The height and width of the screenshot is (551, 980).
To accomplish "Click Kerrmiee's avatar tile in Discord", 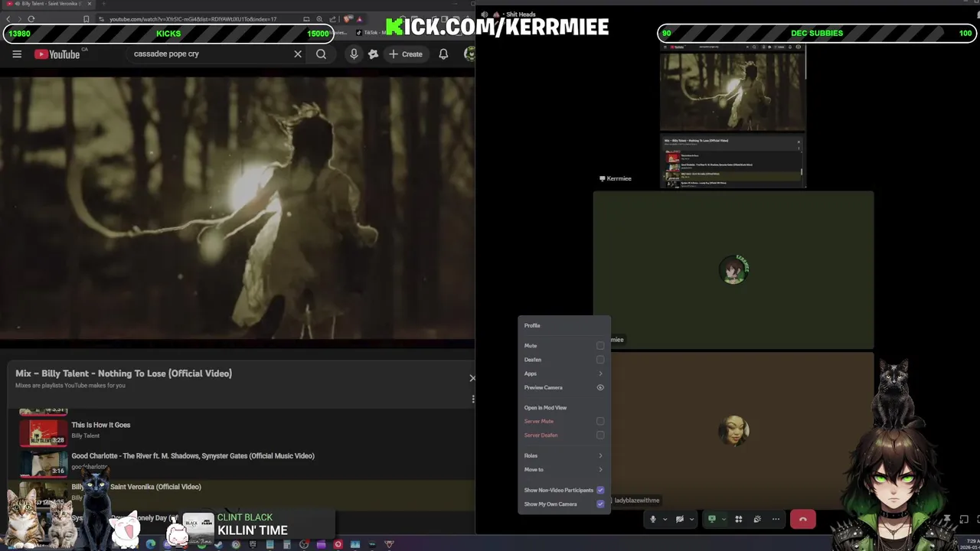I will click(733, 269).
